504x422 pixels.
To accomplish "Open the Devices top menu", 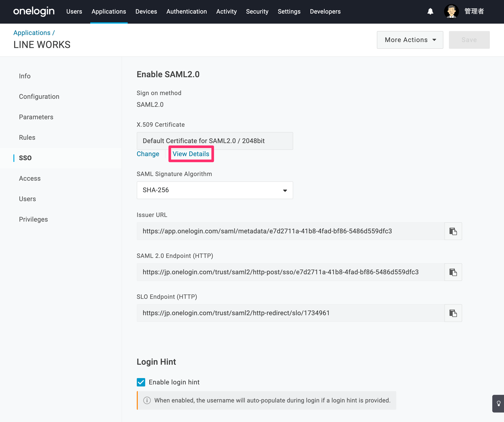I will coord(146,12).
